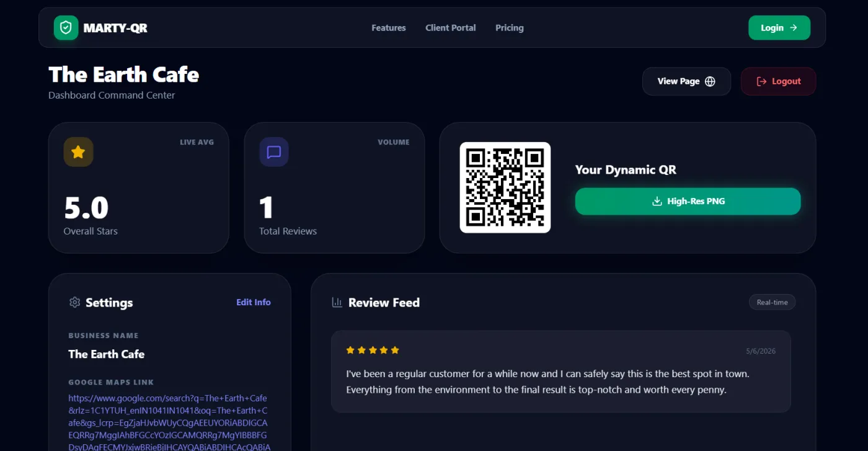Open the Pricing nav item
The width and height of the screenshot is (868, 451).
(510, 28)
